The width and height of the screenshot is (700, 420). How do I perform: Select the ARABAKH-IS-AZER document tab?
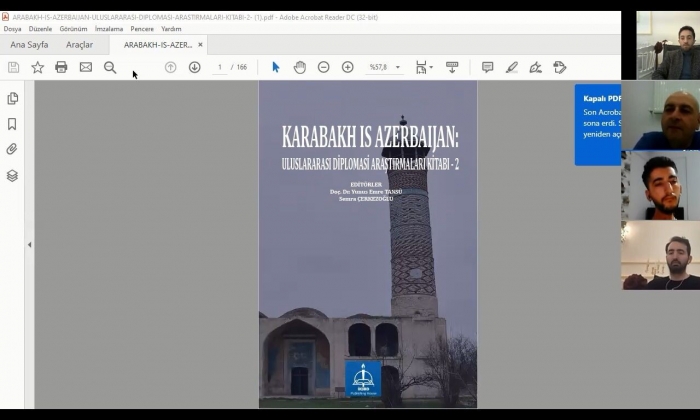click(158, 45)
